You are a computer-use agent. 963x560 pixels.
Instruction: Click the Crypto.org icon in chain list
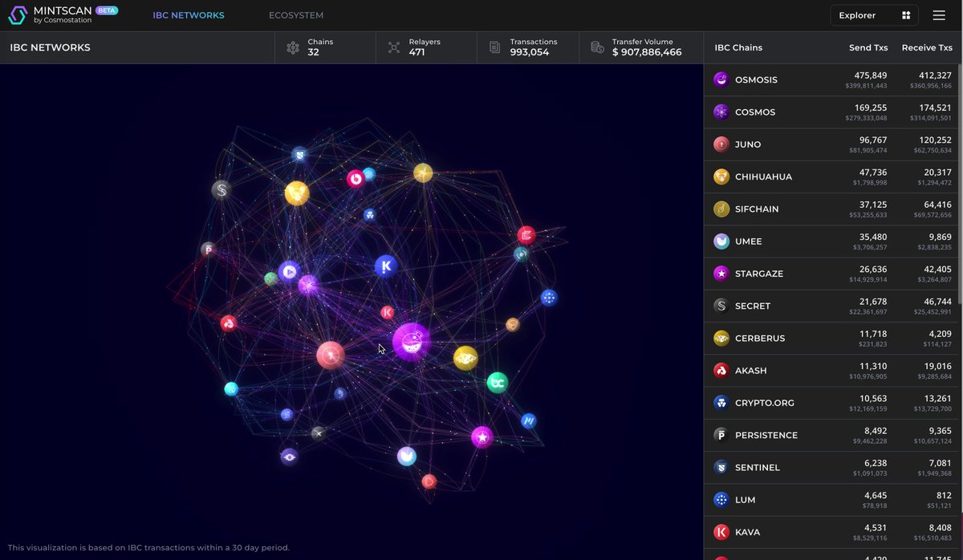tap(721, 403)
